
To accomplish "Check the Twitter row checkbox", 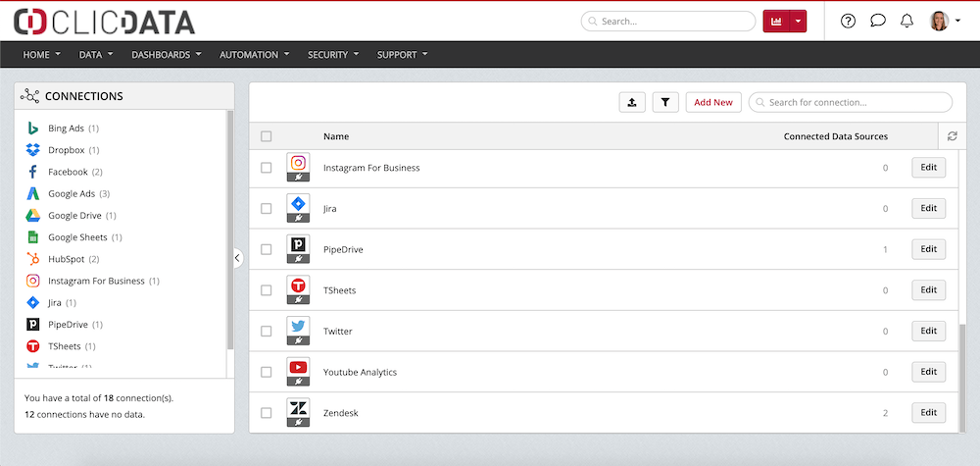I will 267,331.
